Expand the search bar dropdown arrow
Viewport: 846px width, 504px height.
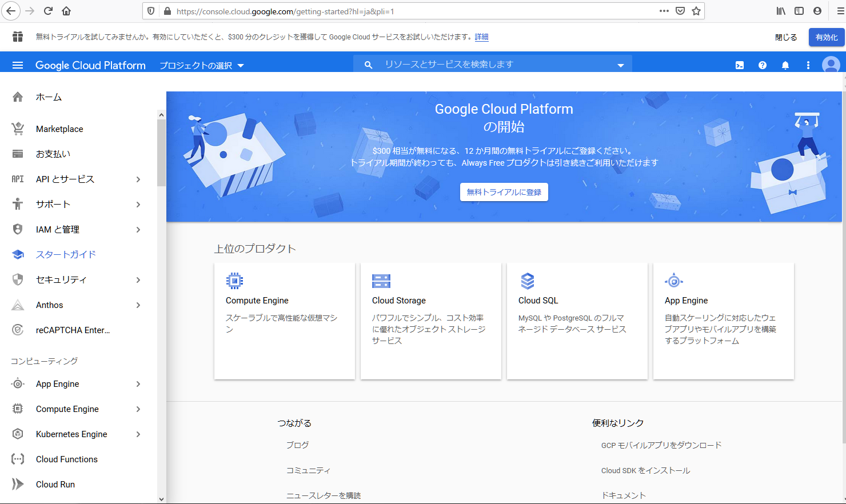tap(620, 66)
